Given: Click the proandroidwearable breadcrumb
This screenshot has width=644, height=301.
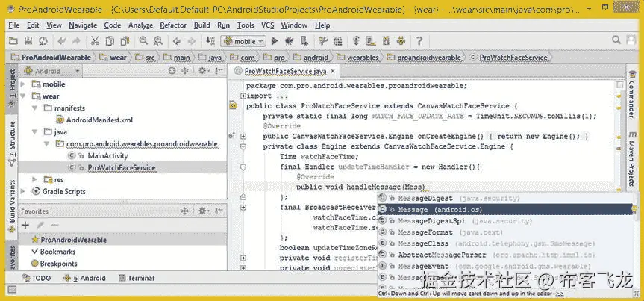Looking at the screenshot, I should tap(423, 58).
